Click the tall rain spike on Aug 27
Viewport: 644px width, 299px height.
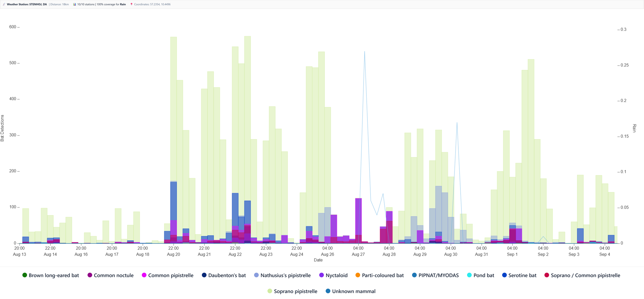(365, 52)
